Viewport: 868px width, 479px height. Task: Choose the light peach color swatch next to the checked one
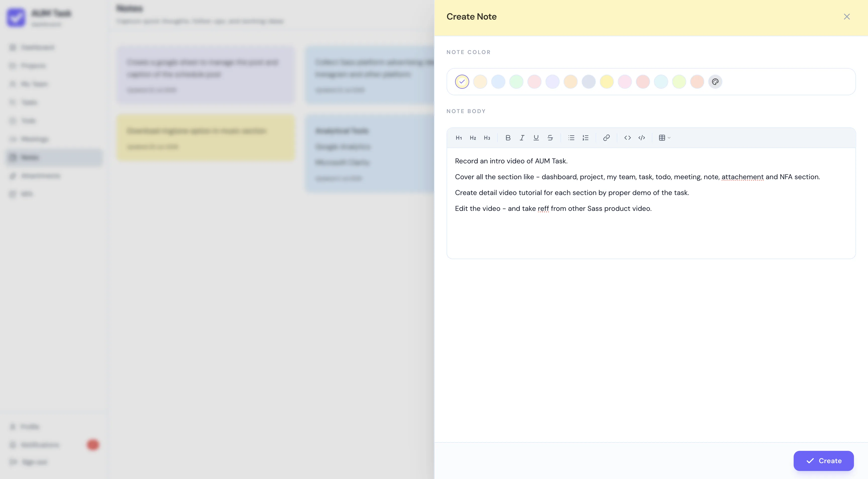pos(480,82)
